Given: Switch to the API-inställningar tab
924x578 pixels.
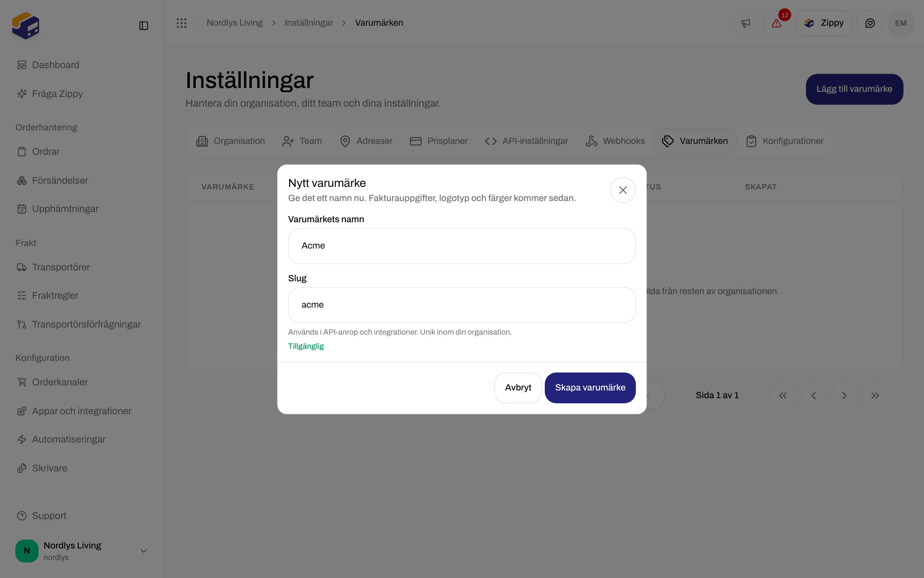Looking at the screenshot, I should point(526,141).
